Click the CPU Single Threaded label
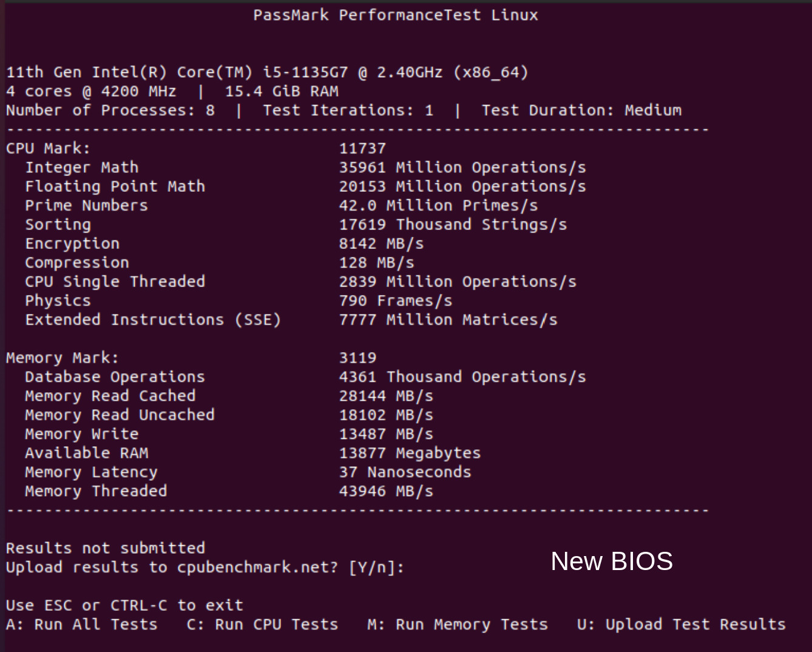Image resolution: width=812 pixels, height=652 pixels. coord(115,282)
